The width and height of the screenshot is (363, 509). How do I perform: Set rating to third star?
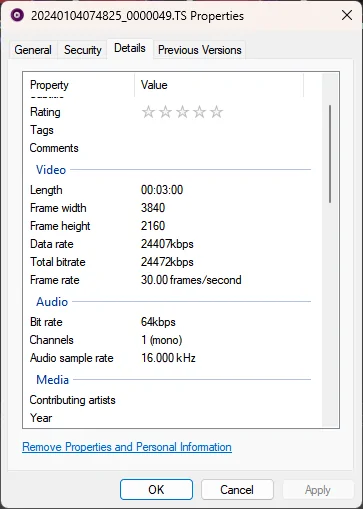[x=182, y=112]
